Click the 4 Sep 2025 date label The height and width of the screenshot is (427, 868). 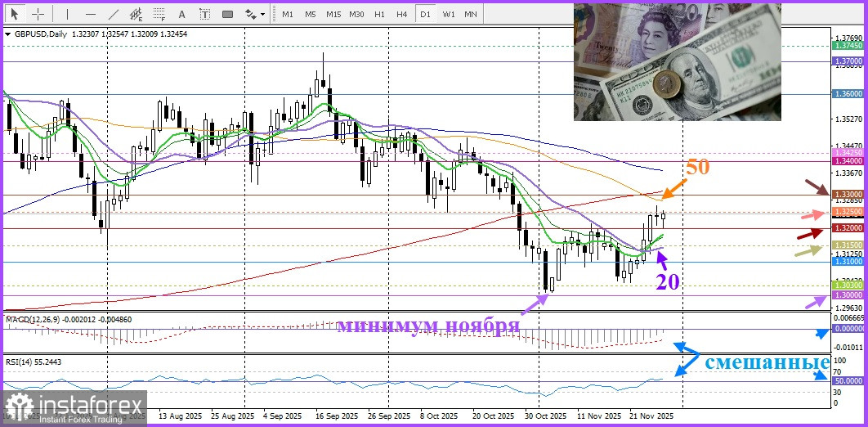(x=283, y=416)
